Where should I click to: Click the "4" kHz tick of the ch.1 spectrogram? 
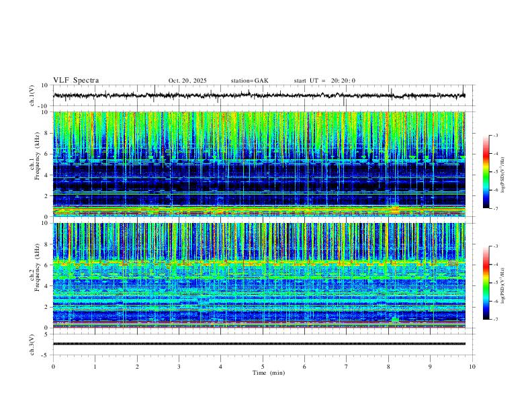tap(48, 175)
